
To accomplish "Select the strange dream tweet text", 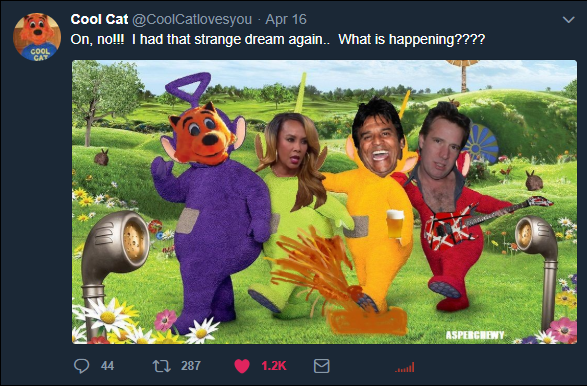I will [x=278, y=39].
